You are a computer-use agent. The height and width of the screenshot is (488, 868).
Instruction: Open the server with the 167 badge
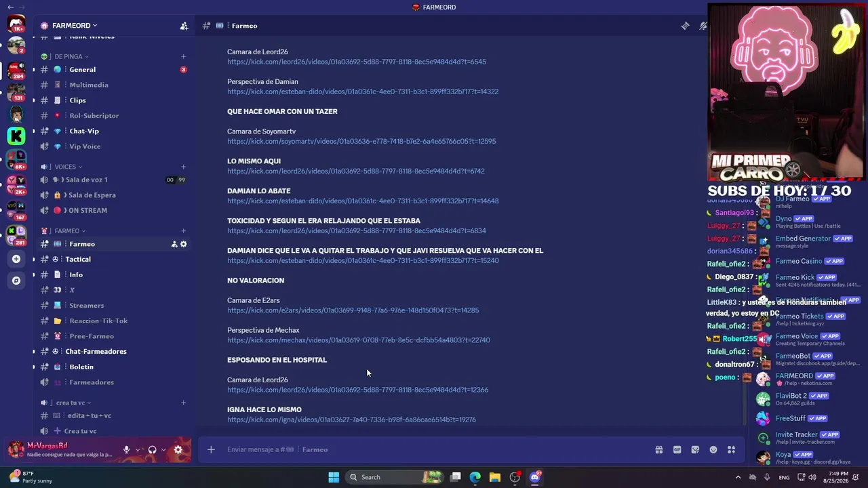point(16,209)
